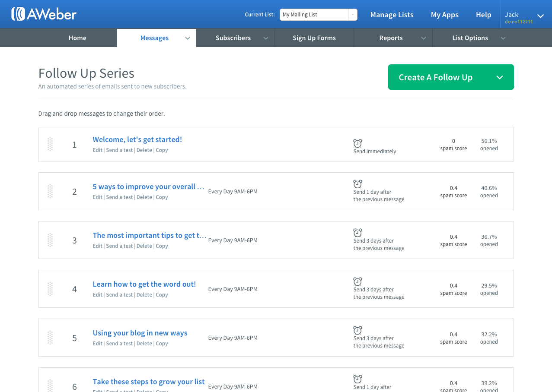Click the AWeber logo

tap(44, 14)
